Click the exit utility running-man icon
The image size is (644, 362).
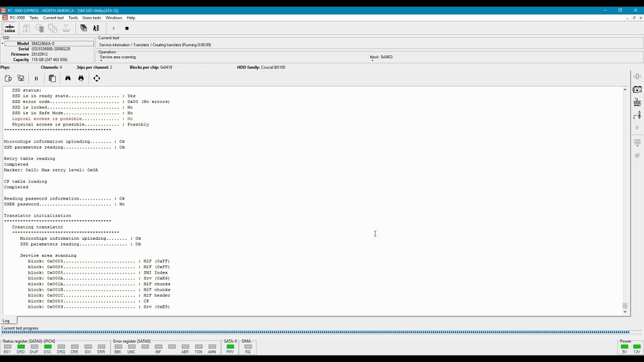96,28
